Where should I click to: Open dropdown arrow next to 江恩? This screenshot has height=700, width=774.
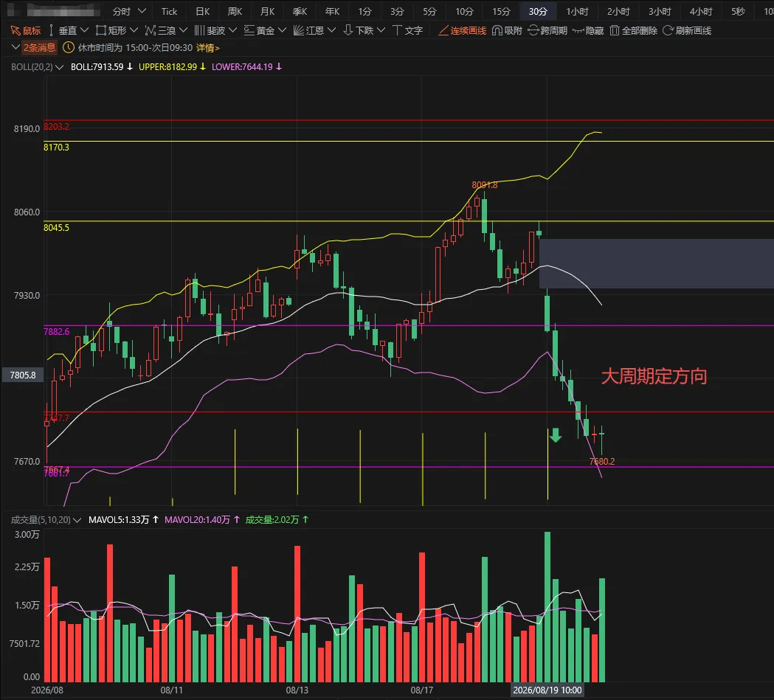(x=332, y=30)
